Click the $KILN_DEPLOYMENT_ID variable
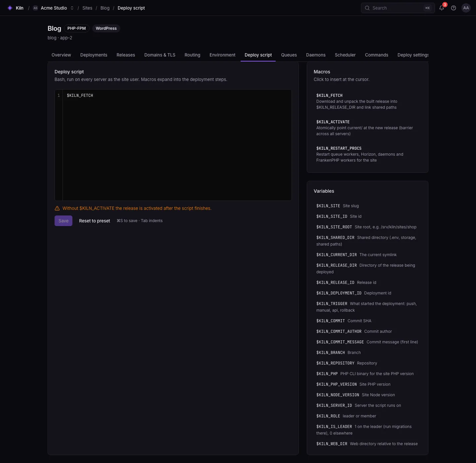The width and height of the screenshot is (476, 463). tap(368, 293)
